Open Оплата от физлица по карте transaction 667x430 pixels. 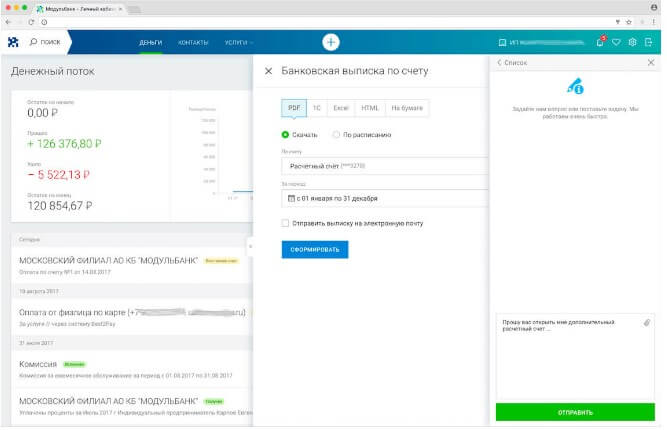pyautogui.click(x=132, y=317)
